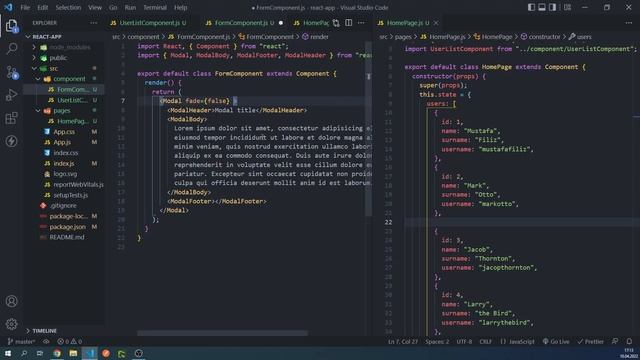Open the notifications bell icon
Image resolution: width=640 pixels, height=360 pixels.
click(x=629, y=342)
